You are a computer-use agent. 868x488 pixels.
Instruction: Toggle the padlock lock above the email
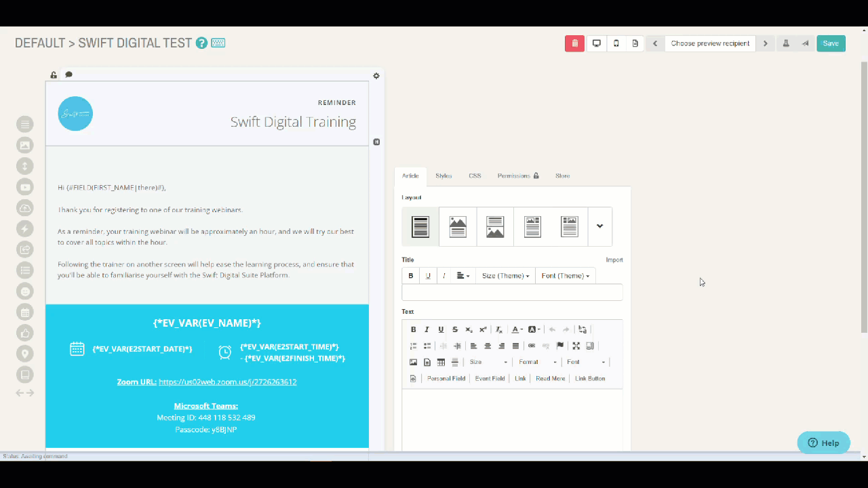54,75
